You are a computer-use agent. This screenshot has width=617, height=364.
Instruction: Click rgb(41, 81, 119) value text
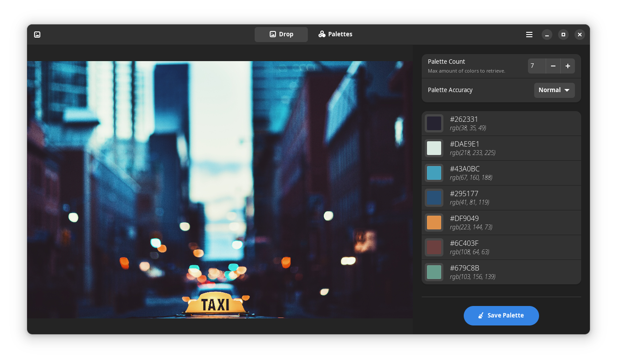(470, 202)
